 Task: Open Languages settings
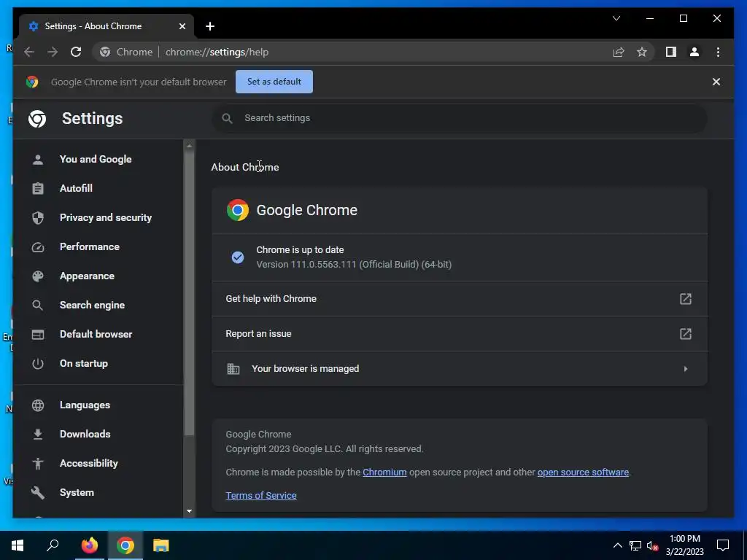[85, 405]
